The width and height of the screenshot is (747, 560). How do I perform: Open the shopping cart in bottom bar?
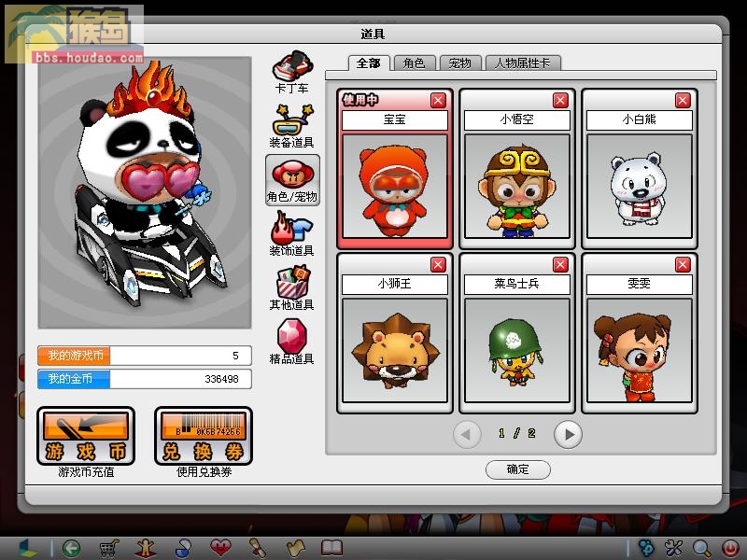(x=108, y=548)
